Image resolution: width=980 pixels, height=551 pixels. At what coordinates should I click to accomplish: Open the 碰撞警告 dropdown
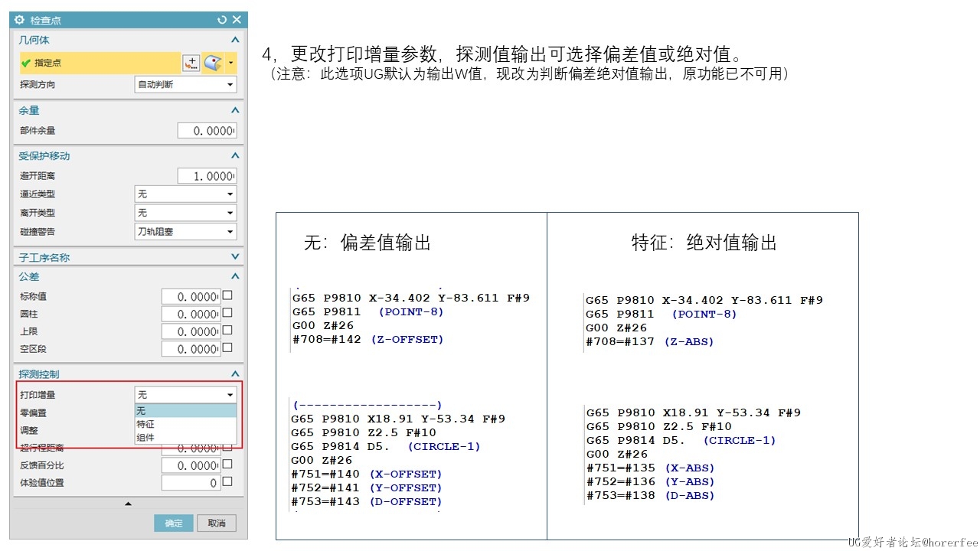[x=185, y=231]
